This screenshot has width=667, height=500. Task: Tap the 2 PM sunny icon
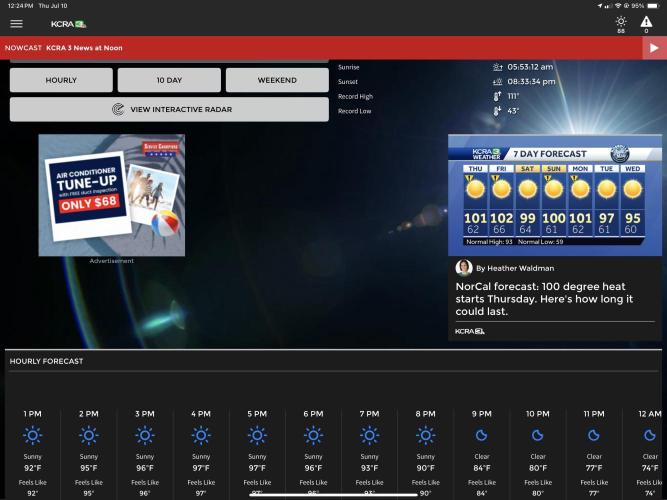[x=88, y=436]
